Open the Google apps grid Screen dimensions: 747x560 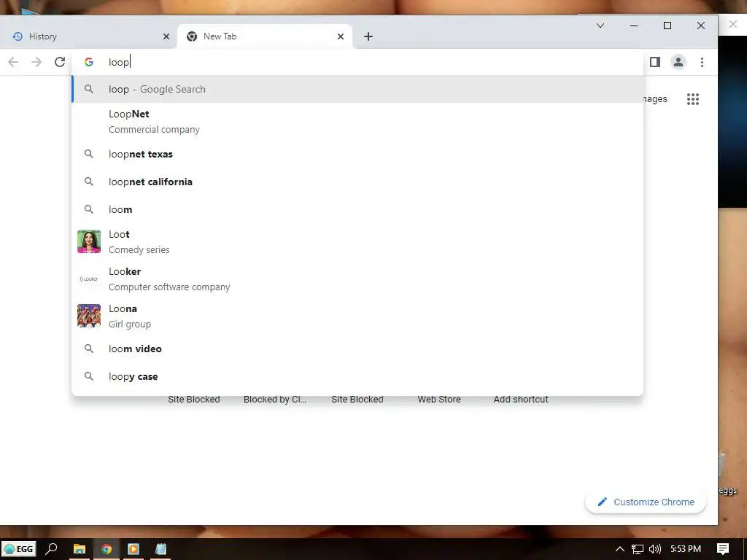click(x=693, y=99)
